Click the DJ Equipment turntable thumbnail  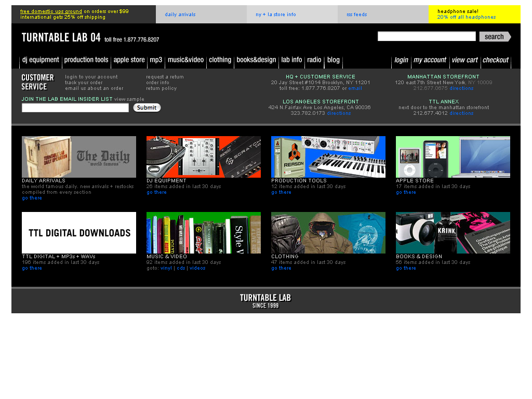(x=204, y=157)
